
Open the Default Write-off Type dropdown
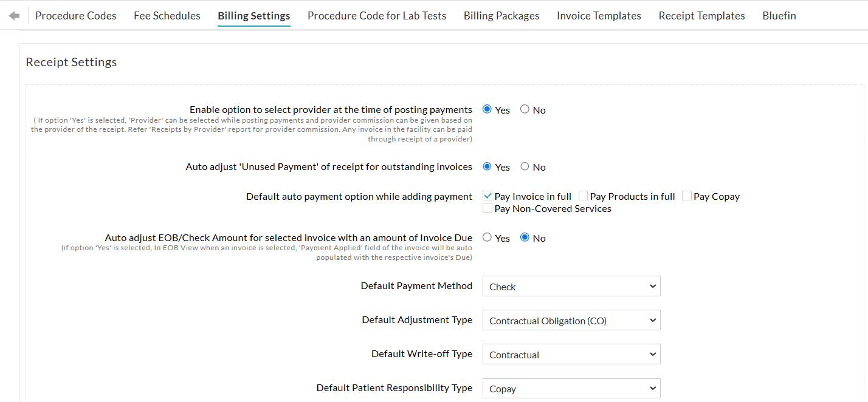[571, 354]
